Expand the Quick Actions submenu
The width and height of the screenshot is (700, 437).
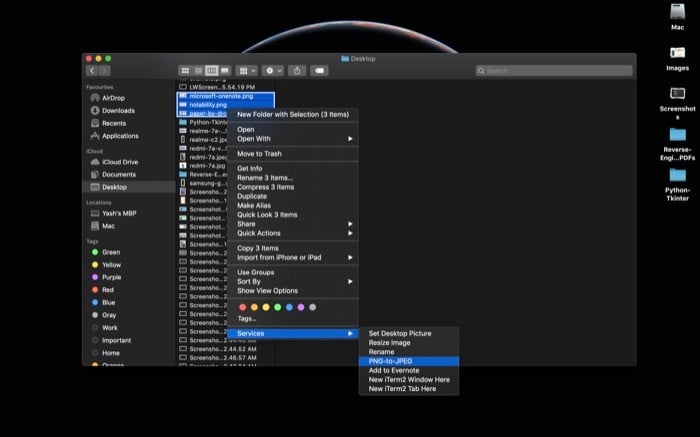pyautogui.click(x=293, y=233)
